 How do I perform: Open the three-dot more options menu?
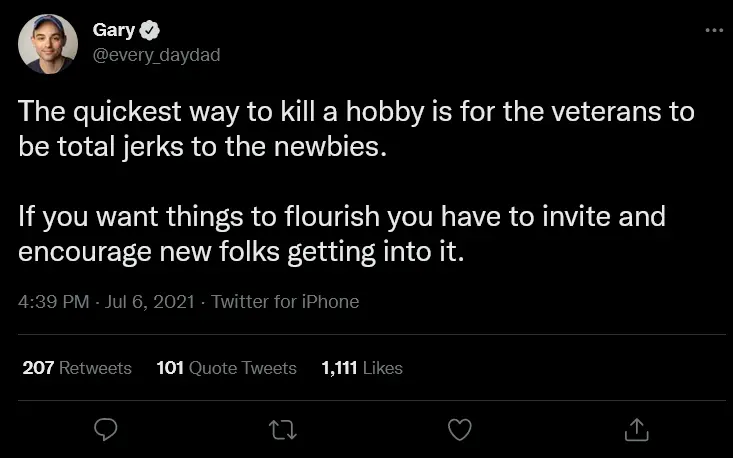click(713, 29)
